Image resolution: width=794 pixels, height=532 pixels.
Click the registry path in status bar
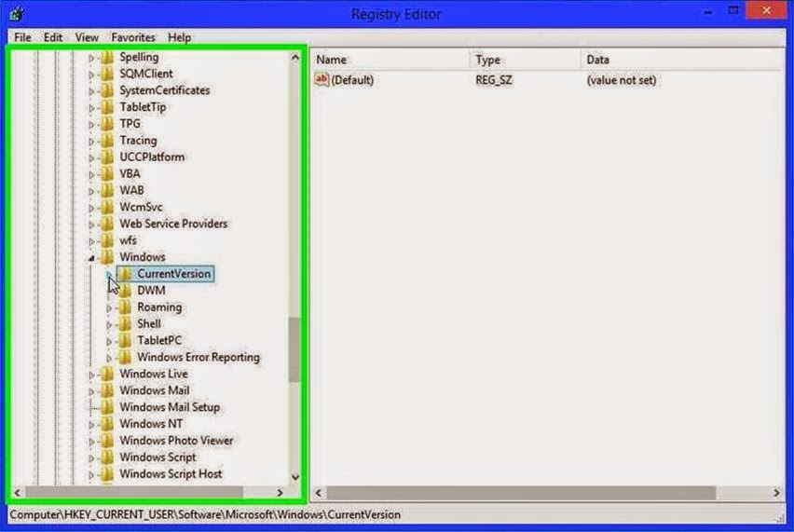point(205,515)
